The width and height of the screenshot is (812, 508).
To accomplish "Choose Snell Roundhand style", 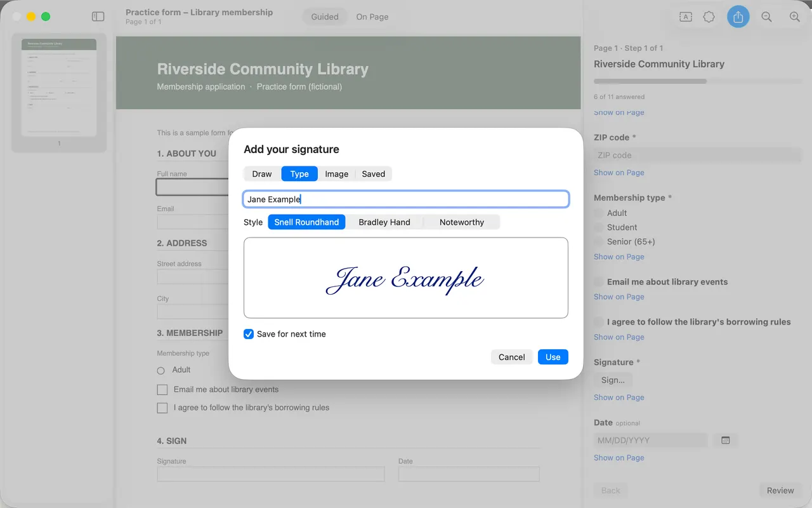I will 306,222.
